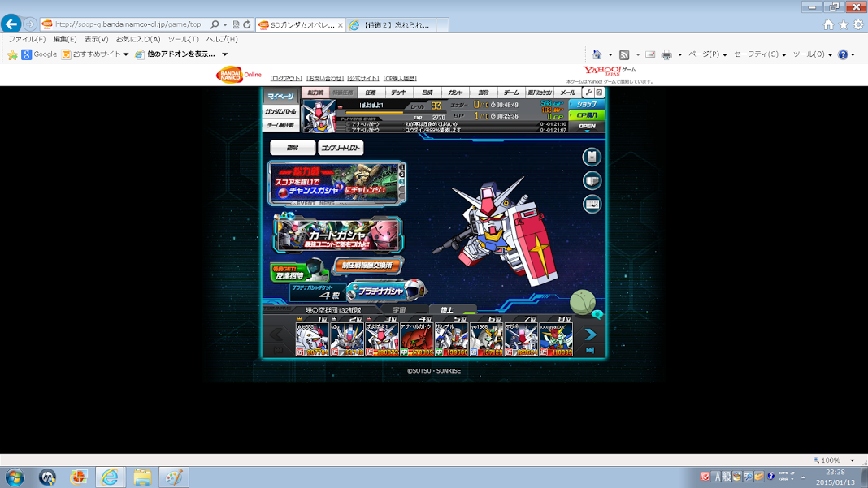Screen dimensions: 868x488
Task: Jump to first ranking page icon
Action: [278, 350]
